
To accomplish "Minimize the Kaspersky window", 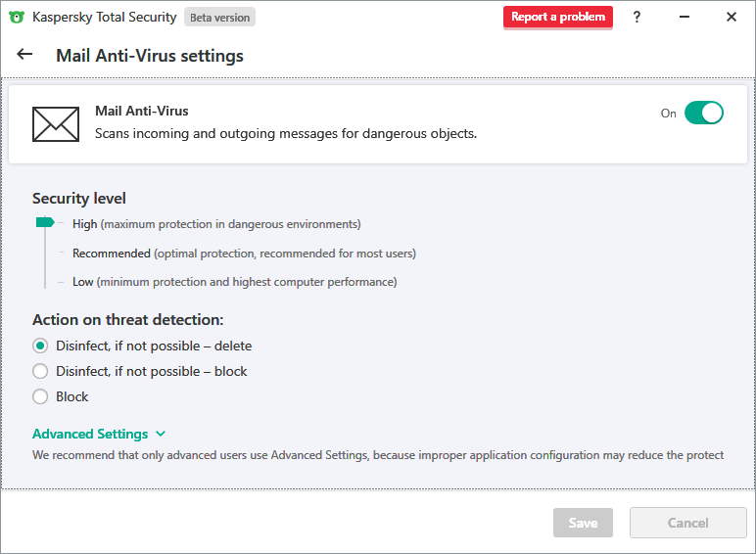I will [x=685, y=17].
